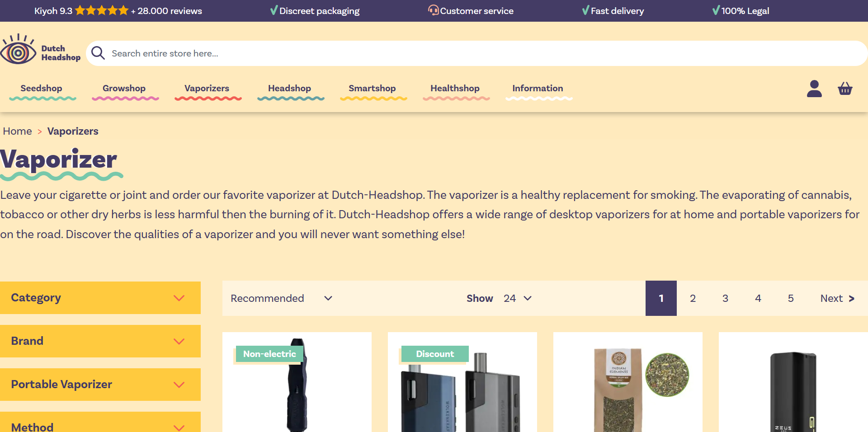
Task: Open the user account icon
Action: coord(814,89)
